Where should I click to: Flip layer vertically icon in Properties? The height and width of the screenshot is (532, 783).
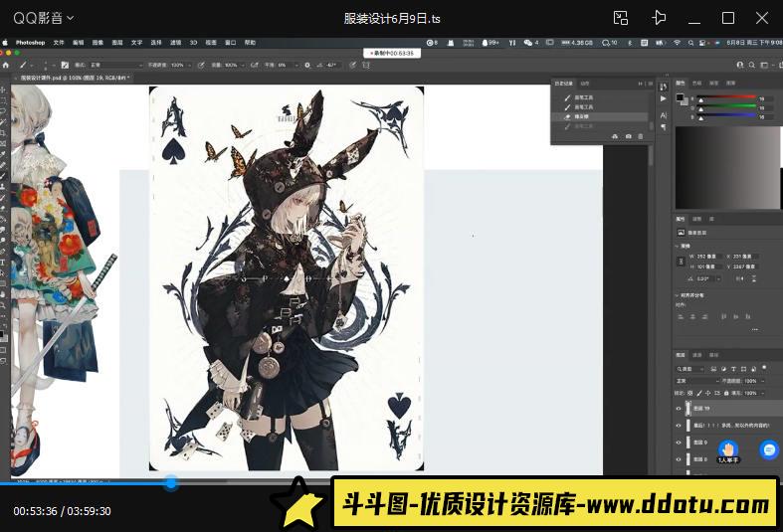coord(754,279)
